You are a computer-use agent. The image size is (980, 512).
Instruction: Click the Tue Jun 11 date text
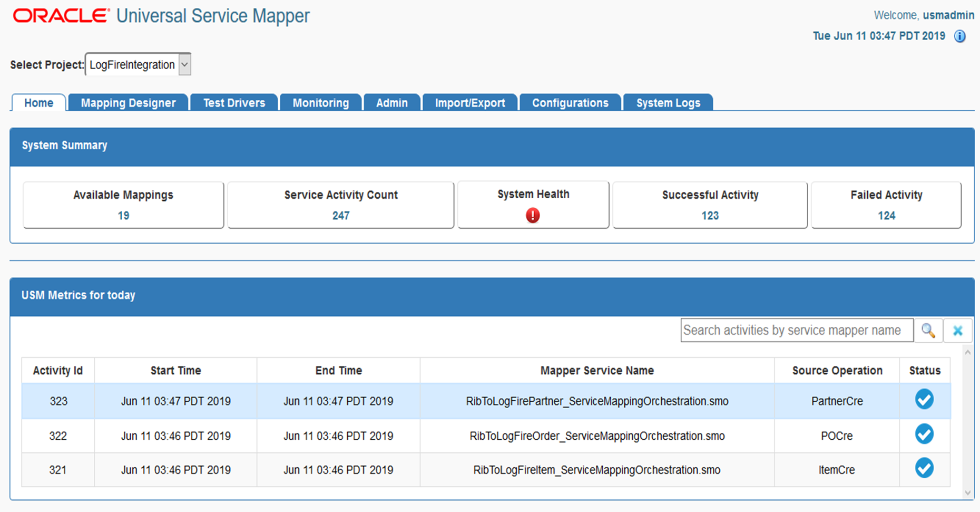tap(879, 36)
